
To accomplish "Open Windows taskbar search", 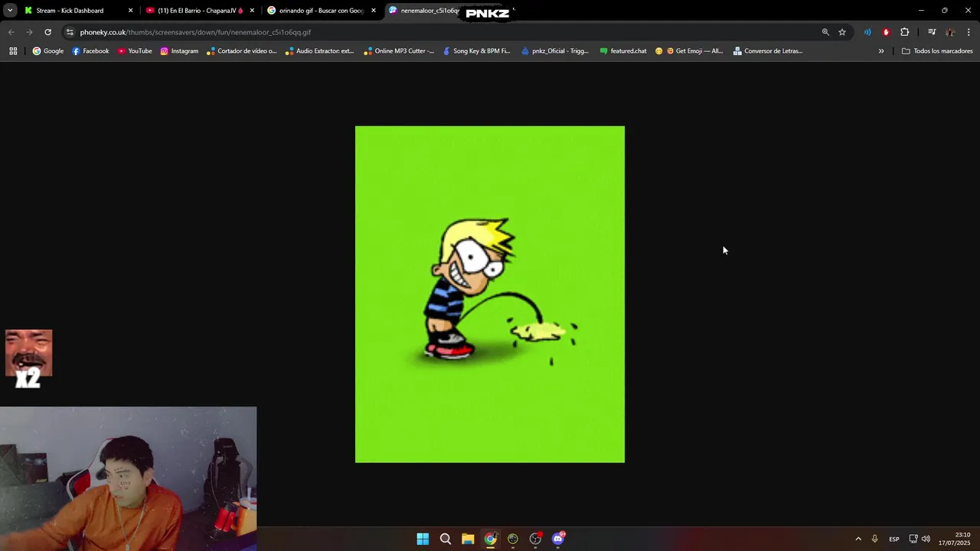I will pos(445,539).
